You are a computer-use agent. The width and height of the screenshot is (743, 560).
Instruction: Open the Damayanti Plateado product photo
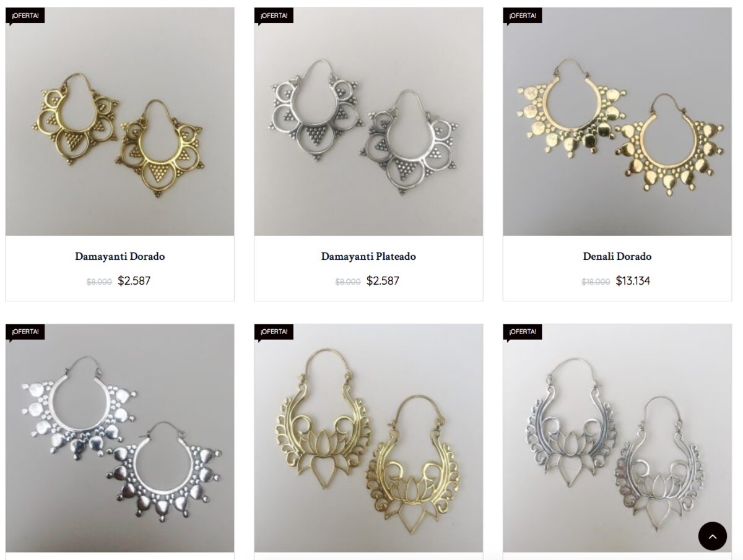pyautogui.click(x=368, y=121)
